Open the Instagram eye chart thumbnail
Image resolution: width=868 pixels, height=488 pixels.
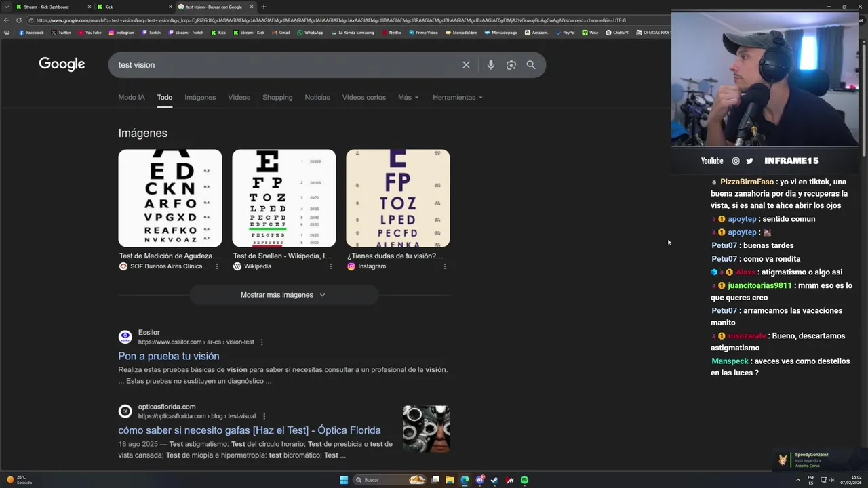coord(398,198)
